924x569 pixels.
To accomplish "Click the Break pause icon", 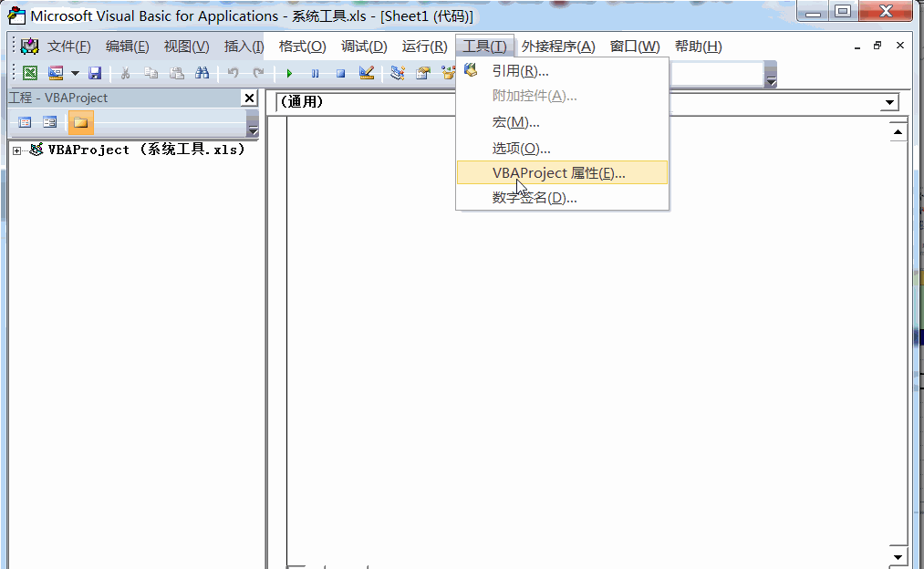I will (x=315, y=73).
